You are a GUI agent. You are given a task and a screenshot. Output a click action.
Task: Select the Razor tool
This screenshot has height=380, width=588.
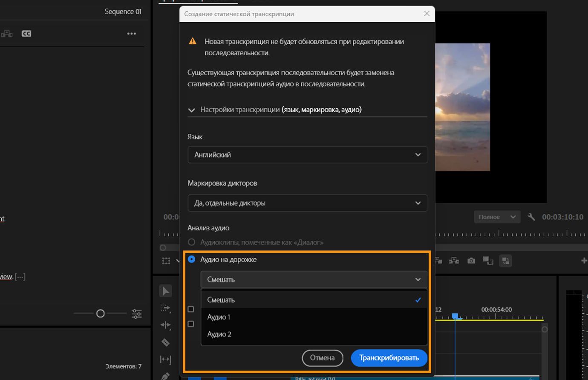[x=165, y=342]
